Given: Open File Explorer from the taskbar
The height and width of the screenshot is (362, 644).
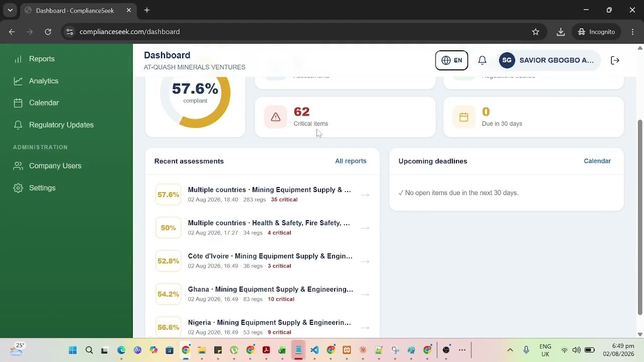Looking at the screenshot, I should (202, 350).
